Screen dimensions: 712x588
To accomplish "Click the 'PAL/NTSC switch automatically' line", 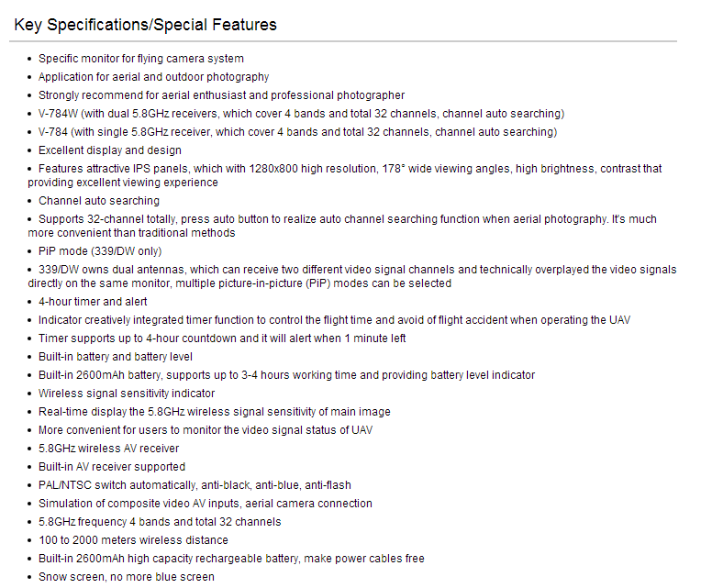I will coord(195,485).
